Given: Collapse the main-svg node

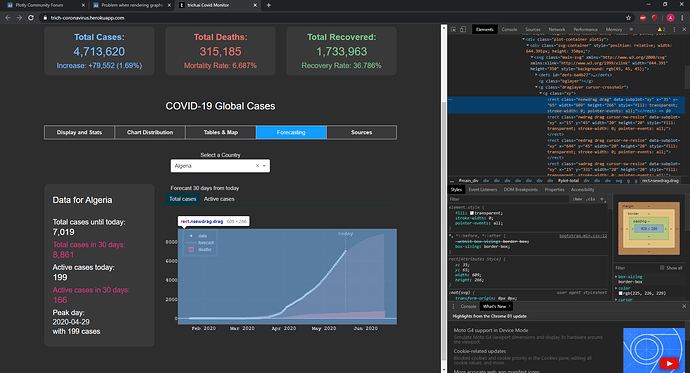Looking at the screenshot, I should (x=532, y=57).
